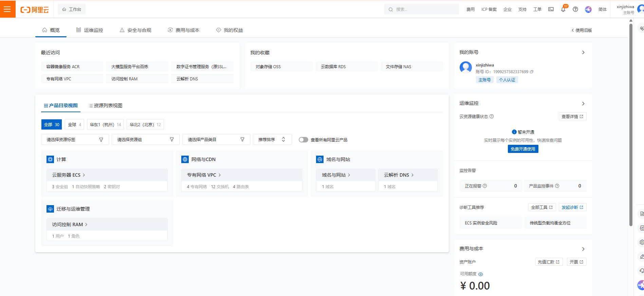The width and height of the screenshot is (644, 296).
Task: Select the 华东1（杭州）14 region filter
Action: (105, 124)
